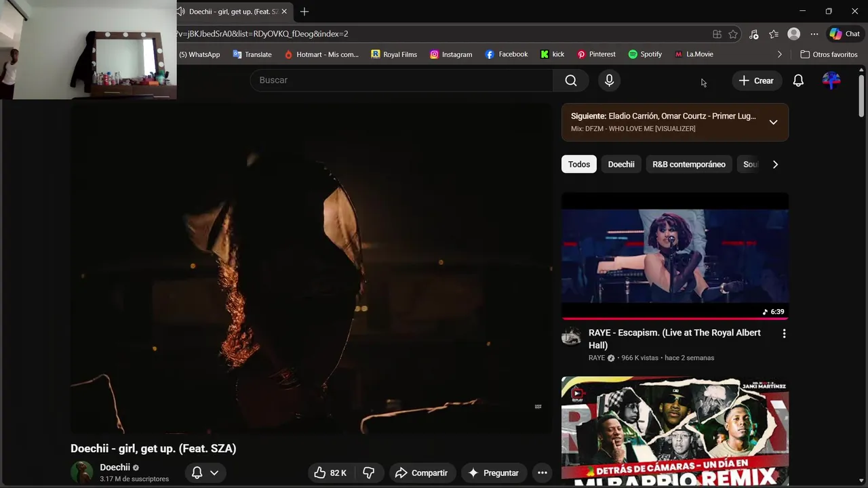
Task: Open La.Movie bookmark
Action: click(x=693, y=54)
